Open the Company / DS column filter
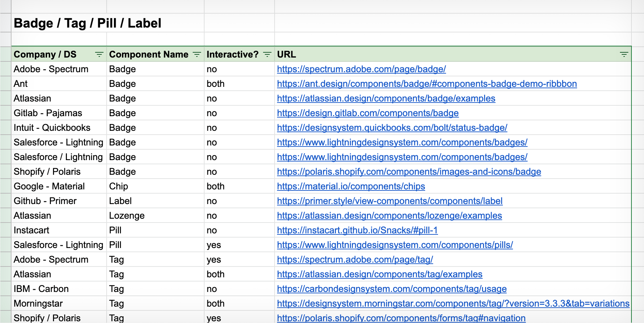The height and width of the screenshot is (323, 644). click(99, 54)
